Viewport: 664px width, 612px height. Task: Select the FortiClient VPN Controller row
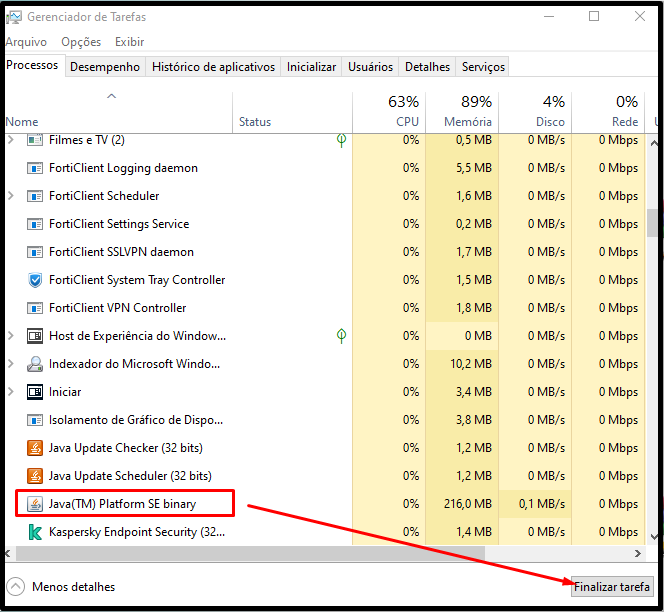tap(325, 308)
